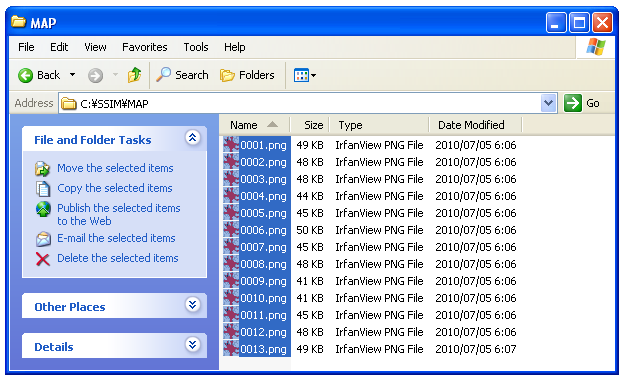This screenshot has width=625, height=379.
Task: Select file 0002.png
Action: point(263,162)
